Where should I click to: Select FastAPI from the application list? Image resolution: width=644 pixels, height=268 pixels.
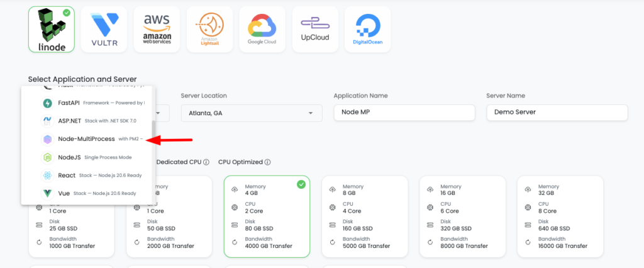[87, 103]
